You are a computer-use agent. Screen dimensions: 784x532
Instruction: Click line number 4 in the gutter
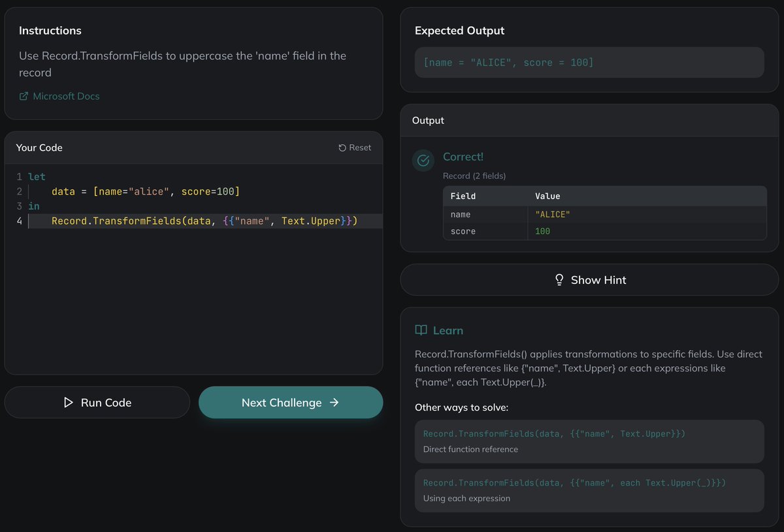pos(19,221)
